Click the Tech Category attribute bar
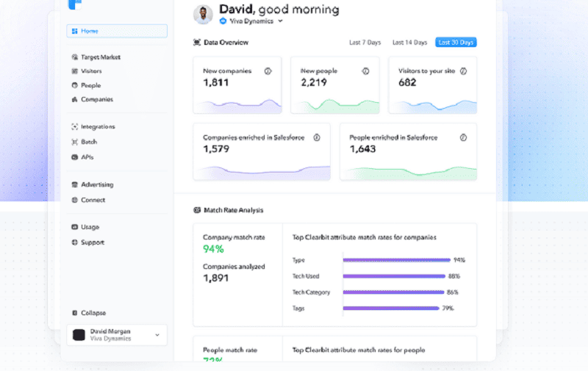This screenshot has width=588, height=371. point(393,292)
